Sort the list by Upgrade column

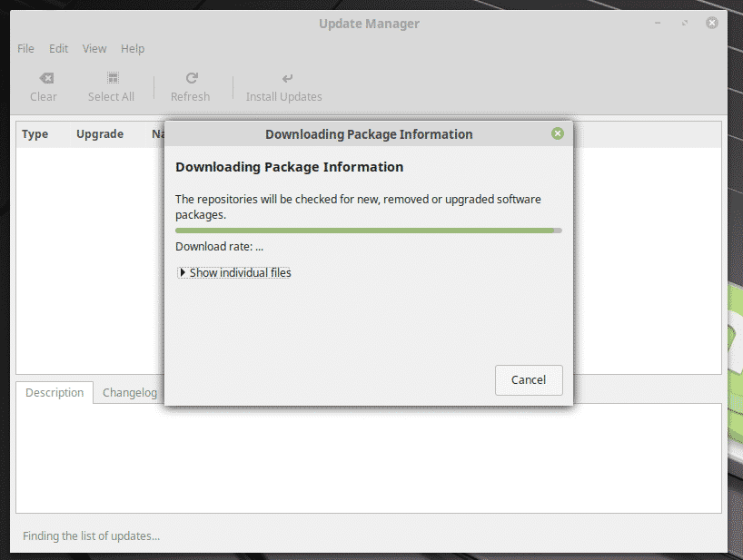(100, 134)
